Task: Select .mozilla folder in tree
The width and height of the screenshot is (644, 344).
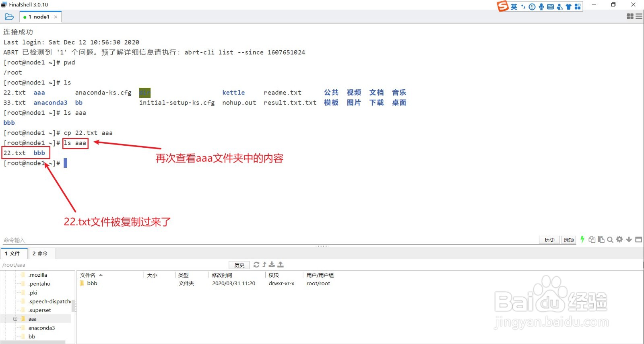Action: (x=37, y=275)
